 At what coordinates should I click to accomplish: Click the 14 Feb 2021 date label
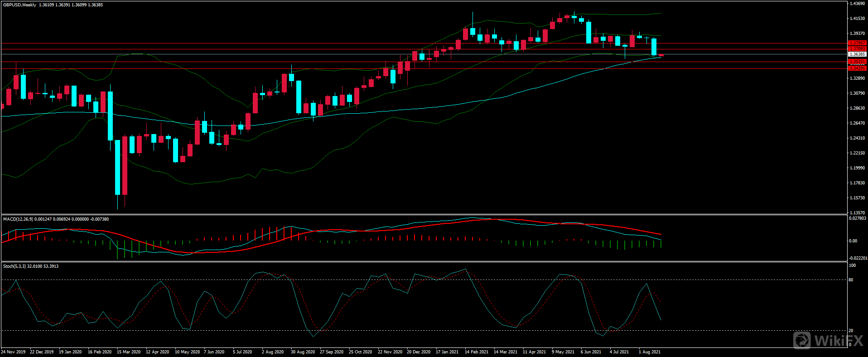[477, 352]
